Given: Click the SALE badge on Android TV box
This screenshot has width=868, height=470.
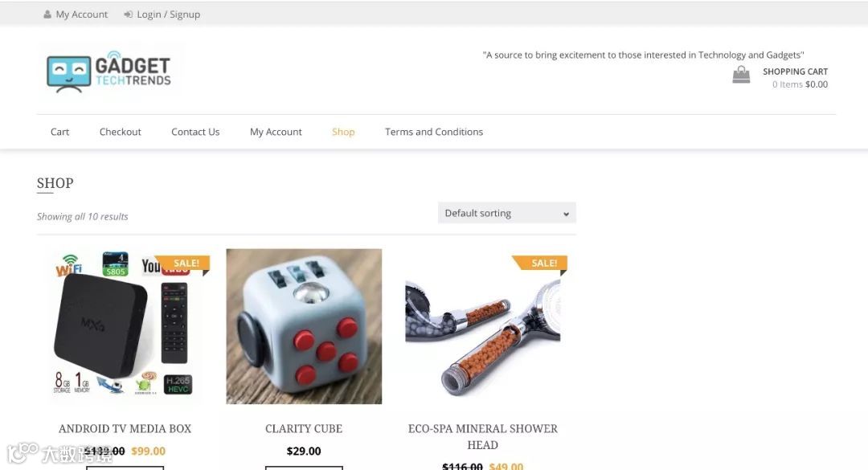Looking at the screenshot, I should pyautogui.click(x=183, y=264).
